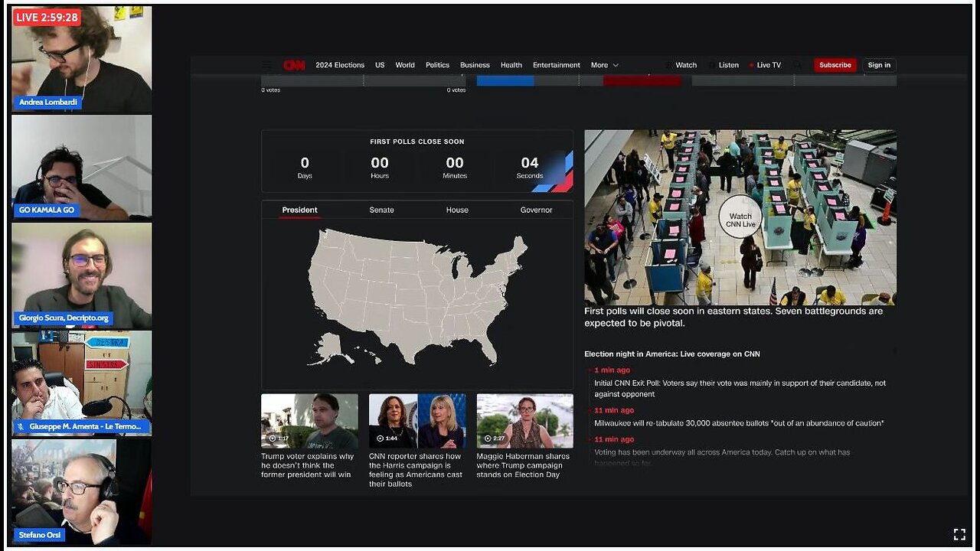The image size is (980, 551).
Task: Open 'Voting has been underway' update
Action: click(722, 457)
